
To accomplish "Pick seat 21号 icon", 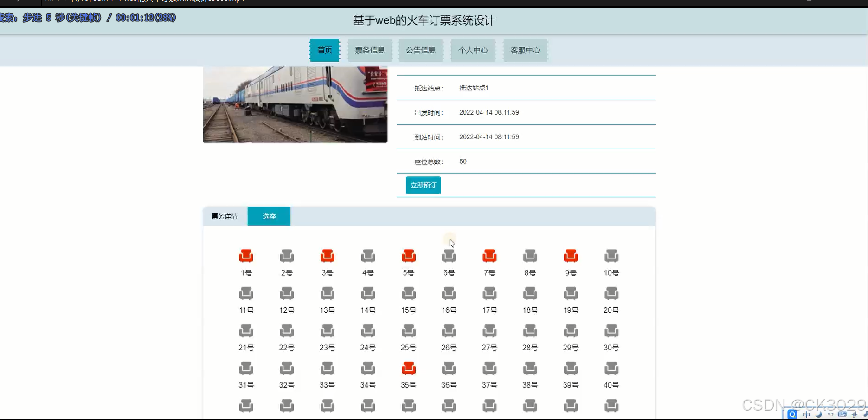I will point(246,331).
